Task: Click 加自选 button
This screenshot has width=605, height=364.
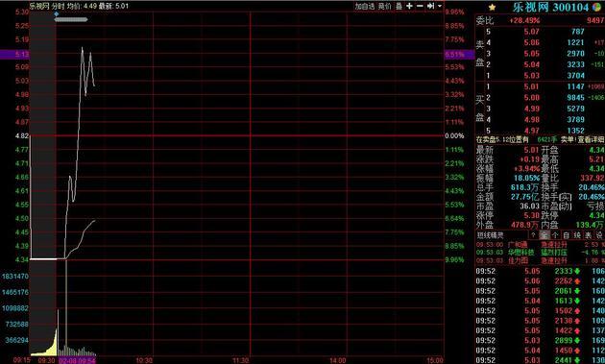Action: tap(365, 6)
